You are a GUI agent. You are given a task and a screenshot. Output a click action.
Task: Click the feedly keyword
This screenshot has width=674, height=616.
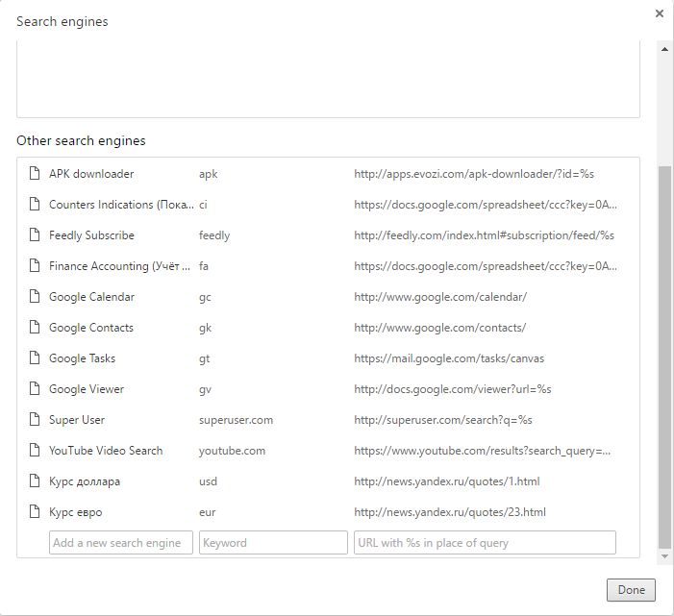[214, 235]
